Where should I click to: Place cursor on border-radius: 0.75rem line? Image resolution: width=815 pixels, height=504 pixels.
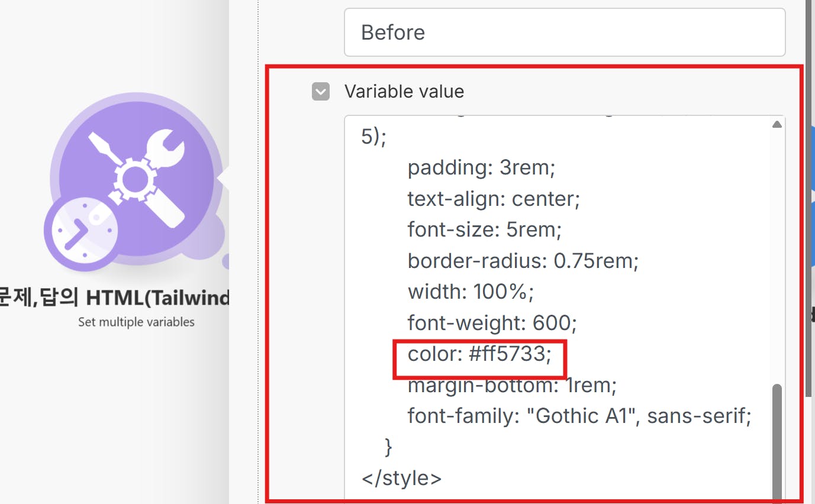pos(523,260)
